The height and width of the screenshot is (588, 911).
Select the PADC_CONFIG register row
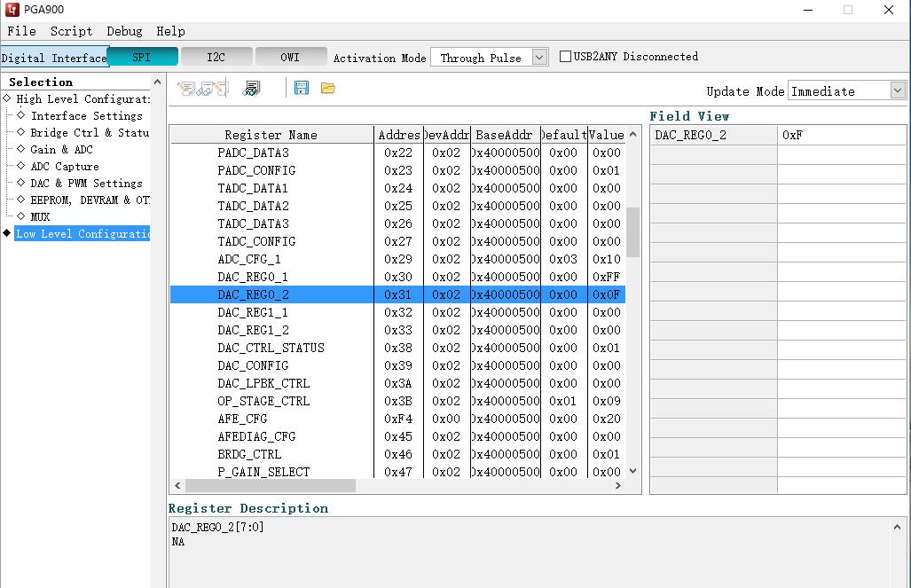pyautogui.click(x=398, y=170)
